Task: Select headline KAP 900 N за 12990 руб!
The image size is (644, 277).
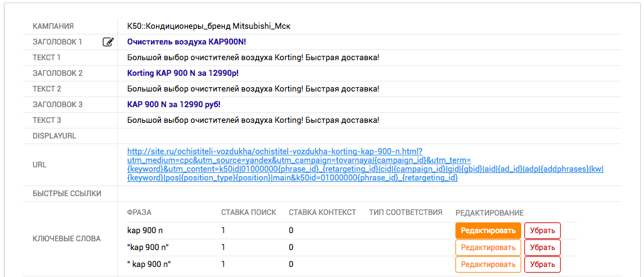Action: click(x=174, y=105)
